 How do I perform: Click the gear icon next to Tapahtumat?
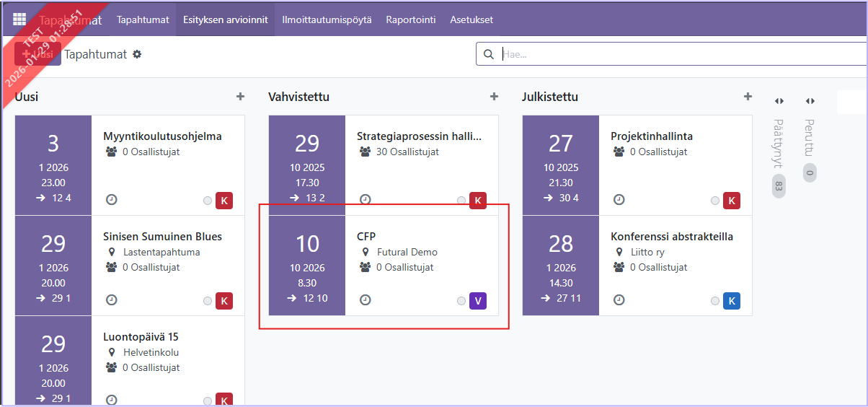(137, 54)
